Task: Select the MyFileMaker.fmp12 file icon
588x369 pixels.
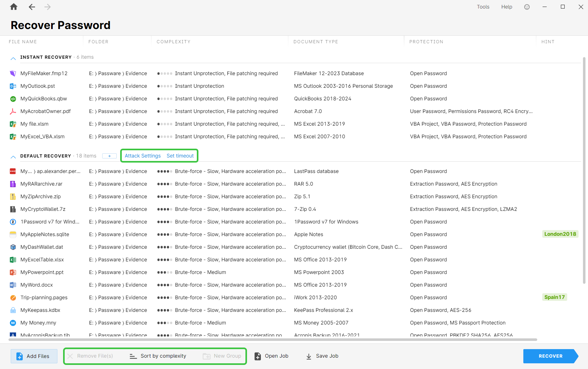Action: [13, 73]
